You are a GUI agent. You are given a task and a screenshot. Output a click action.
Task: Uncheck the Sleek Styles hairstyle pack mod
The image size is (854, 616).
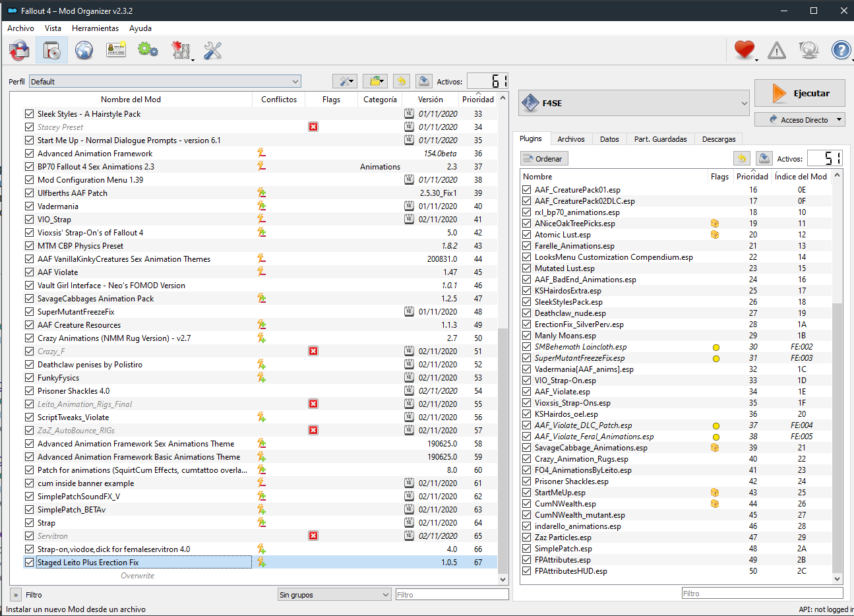click(x=29, y=113)
